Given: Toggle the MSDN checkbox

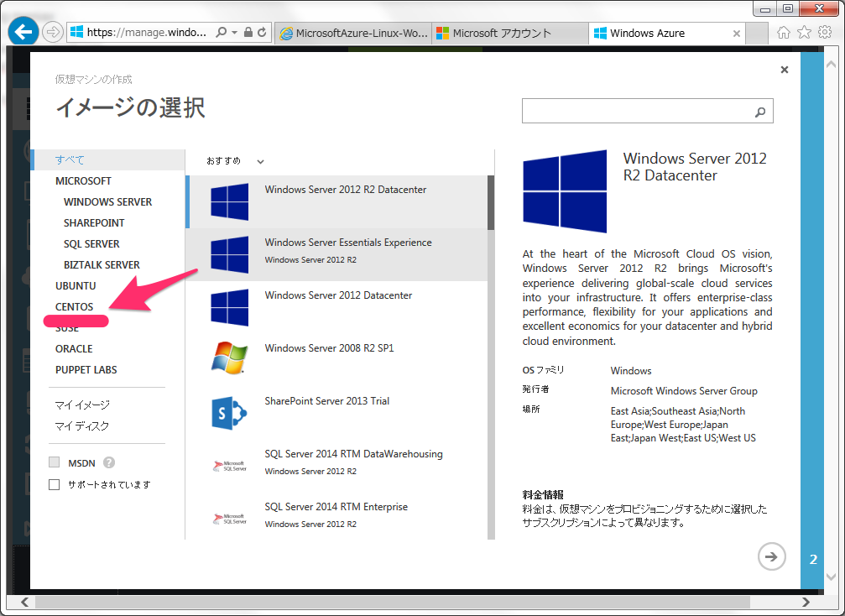Looking at the screenshot, I should click(54, 462).
